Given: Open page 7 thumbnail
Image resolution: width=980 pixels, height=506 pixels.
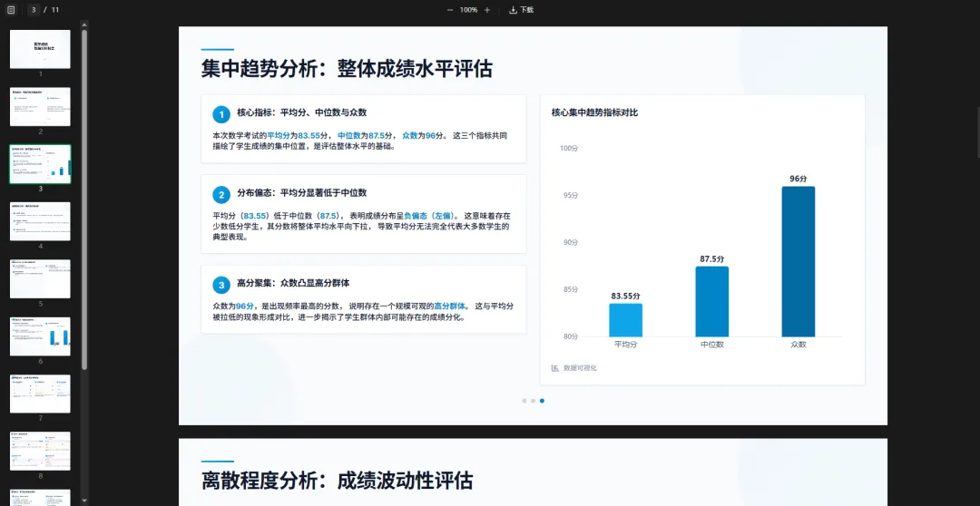Looking at the screenshot, I should (x=40, y=394).
